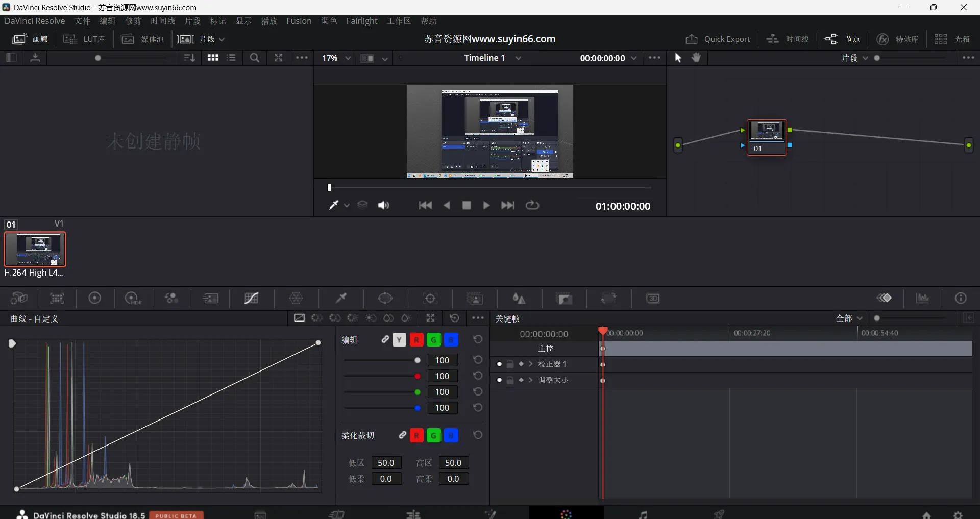The height and width of the screenshot is (519, 980).
Task: Lock the 校正器1 keyframe track
Action: click(x=510, y=364)
